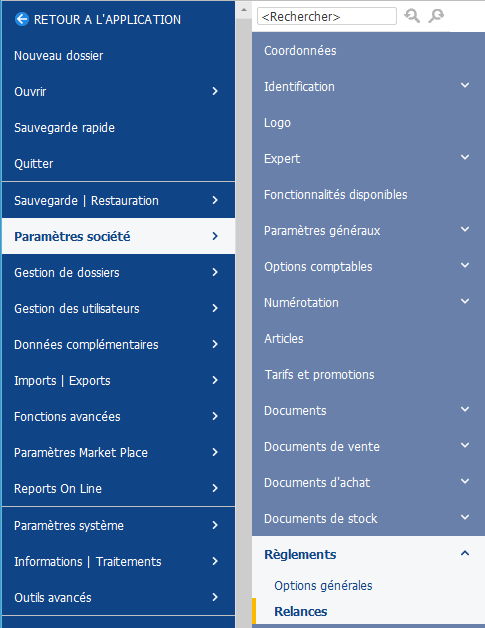Expand the Numérotation chevron

coord(465,301)
